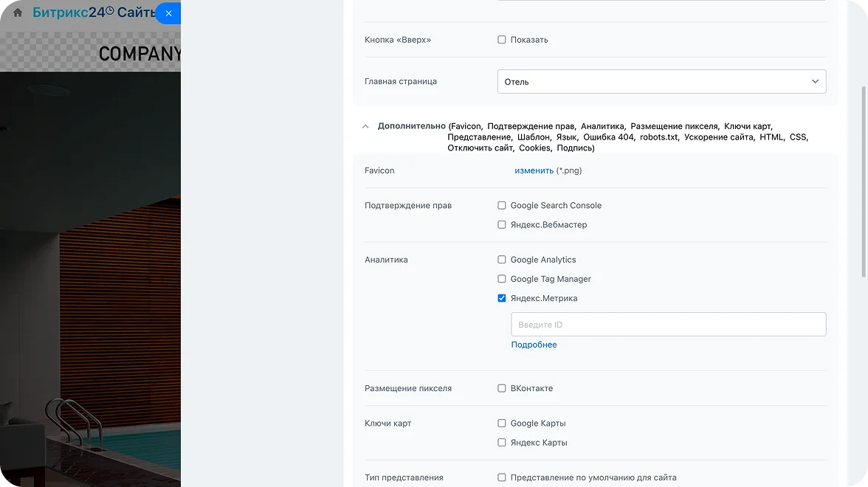Jump to Cookies in section list
The height and width of the screenshot is (487, 868).
[x=535, y=148]
